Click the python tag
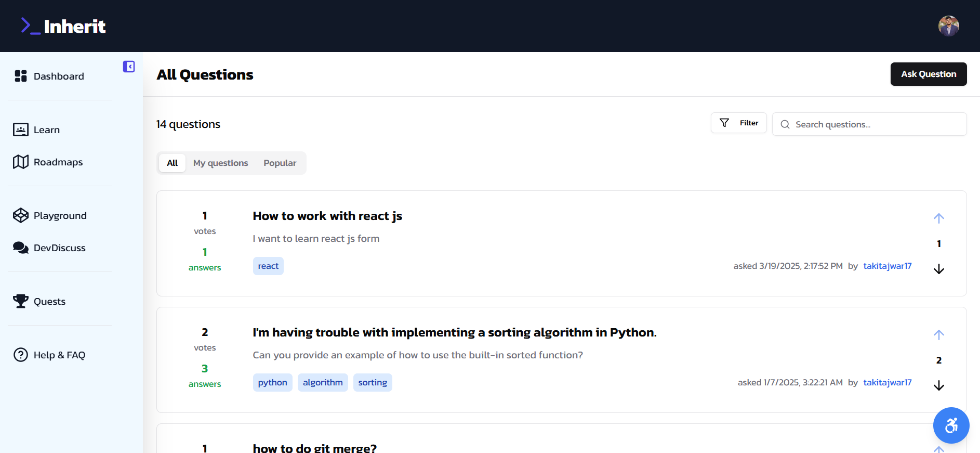The height and width of the screenshot is (453, 980). click(x=272, y=382)
